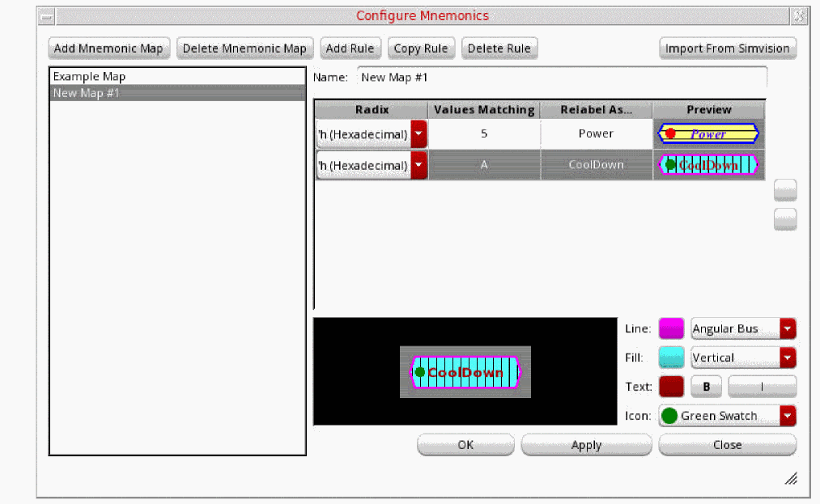Screen dimensions: 820x504
Task: Open Radix dropdown for the Power rule
Action: point(418,134)
